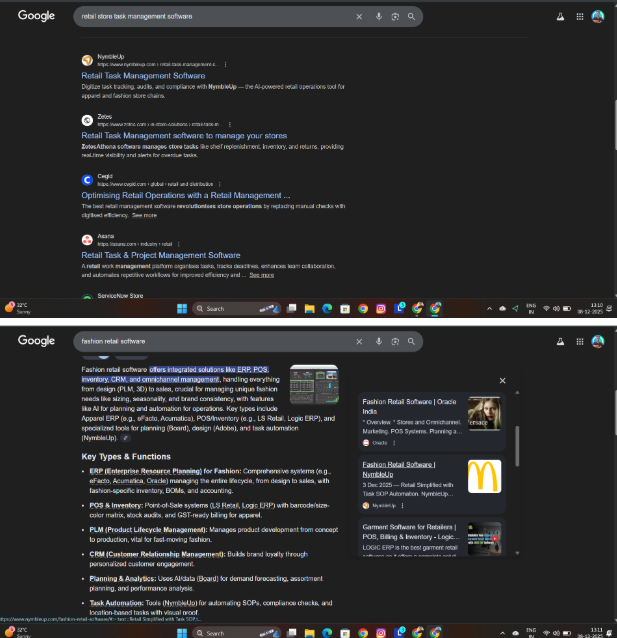Open the clock showing 13:10 in the taskbar
This screenshot has height=638, width=617.
[x=591, y=308]
